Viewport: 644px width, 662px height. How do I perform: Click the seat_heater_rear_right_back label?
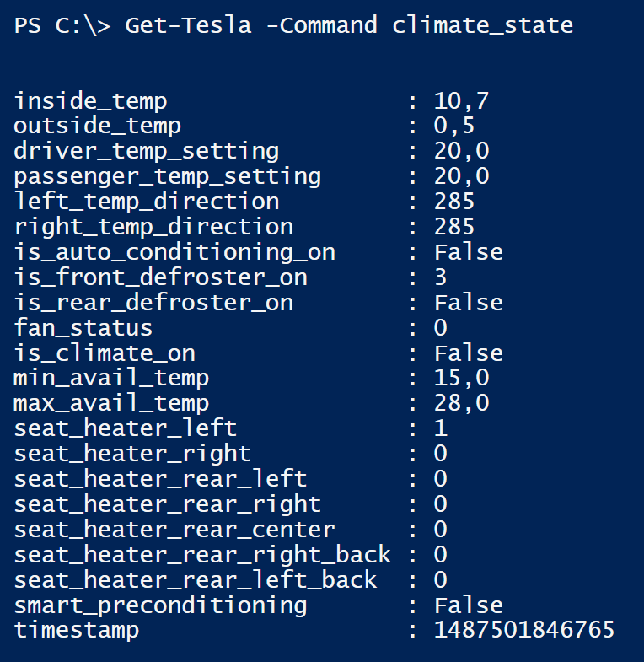click(x=202, y=555)
